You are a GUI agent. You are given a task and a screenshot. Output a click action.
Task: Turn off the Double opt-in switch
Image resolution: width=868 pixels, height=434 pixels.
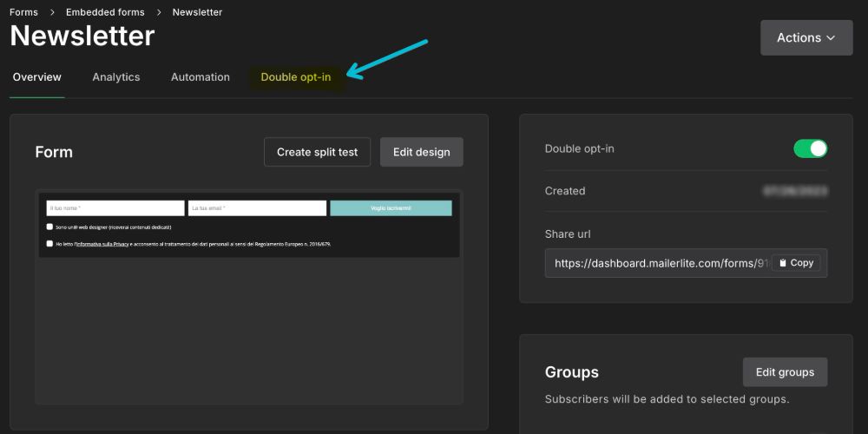pyautogui.click(x=810, y=148)
